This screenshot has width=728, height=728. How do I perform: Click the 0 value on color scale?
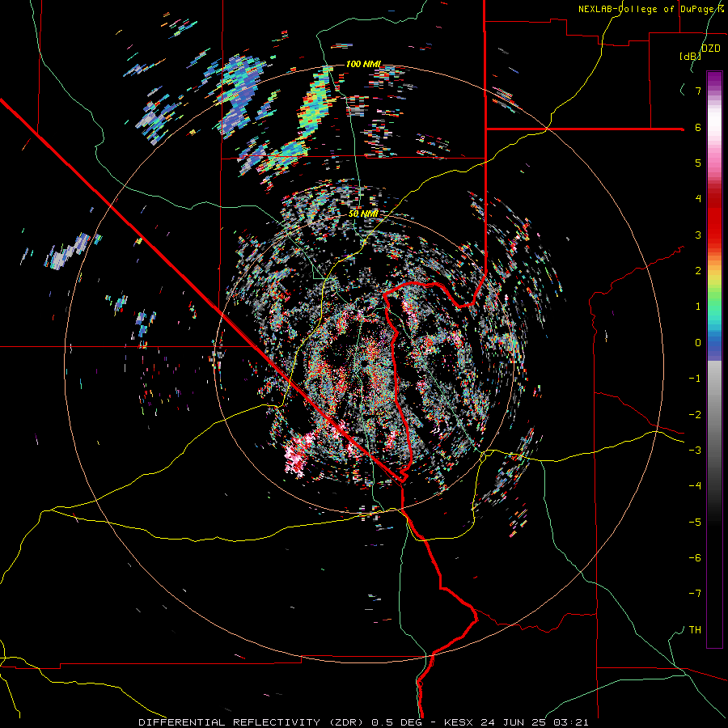pos(698,343)
